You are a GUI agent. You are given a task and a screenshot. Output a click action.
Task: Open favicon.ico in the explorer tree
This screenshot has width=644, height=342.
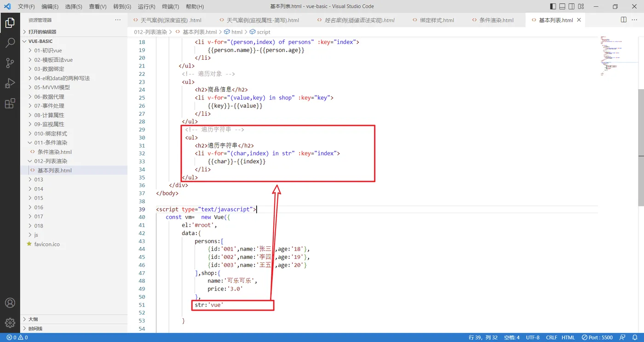[x=74, y=244]
